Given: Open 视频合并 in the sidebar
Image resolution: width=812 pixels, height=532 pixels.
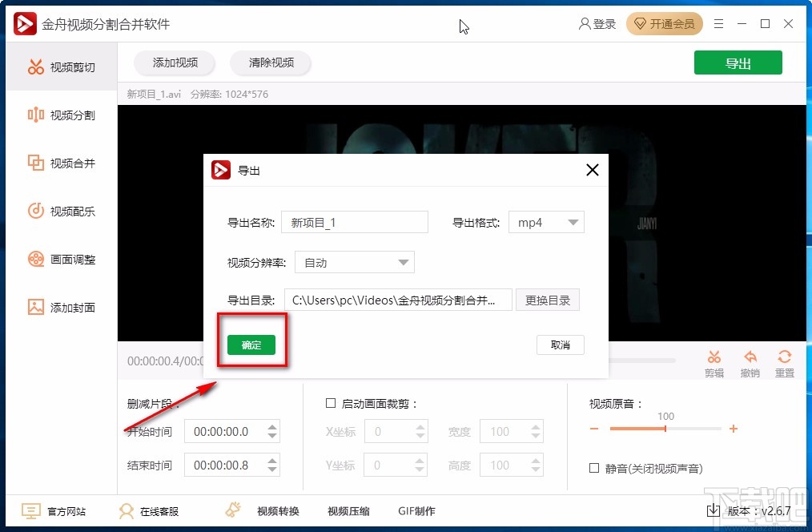Looking at the screenshot, I should [x=62, y=163].
